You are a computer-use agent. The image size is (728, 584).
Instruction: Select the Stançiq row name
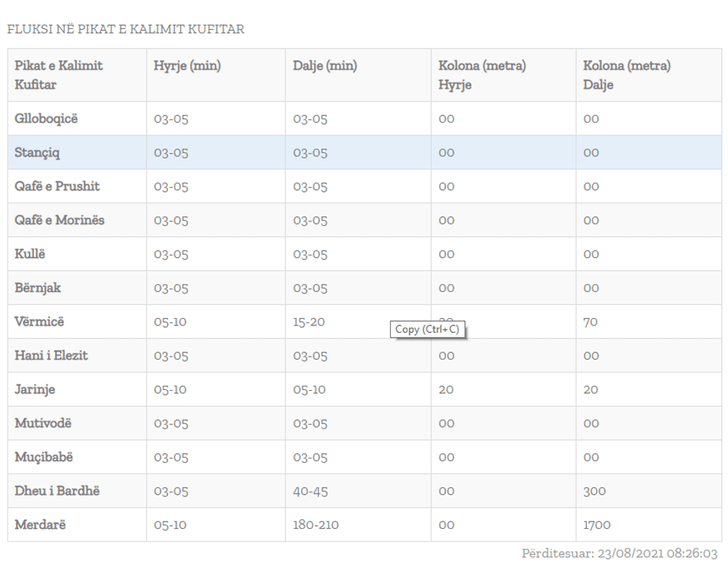(38, 152)
